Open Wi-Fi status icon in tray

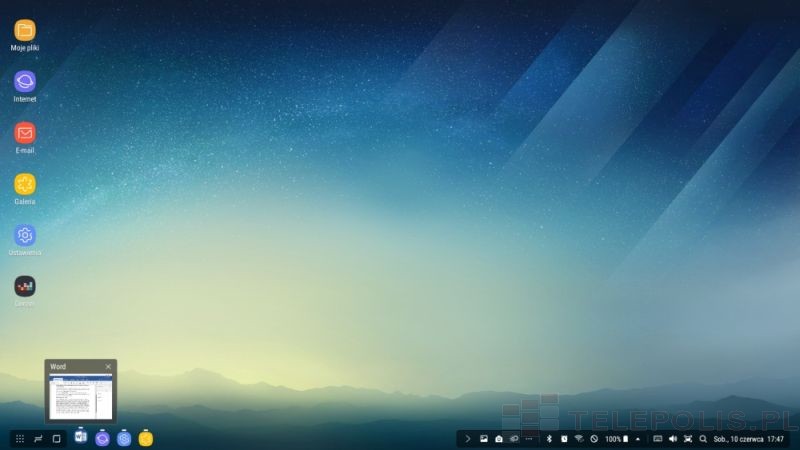(x=579, y=439)
